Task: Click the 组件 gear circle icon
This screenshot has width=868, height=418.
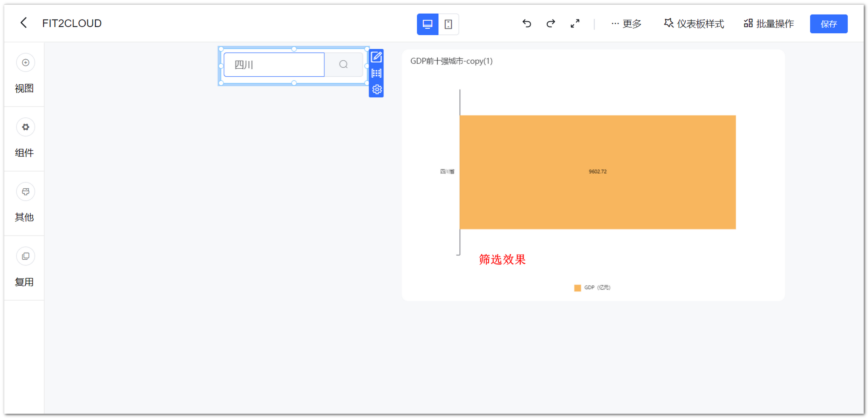Action: 26,127
